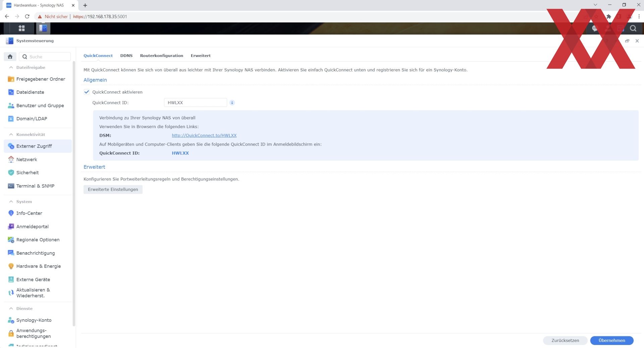
Task: Reload the page with browser refresh icon
Action: pos(27,16)
